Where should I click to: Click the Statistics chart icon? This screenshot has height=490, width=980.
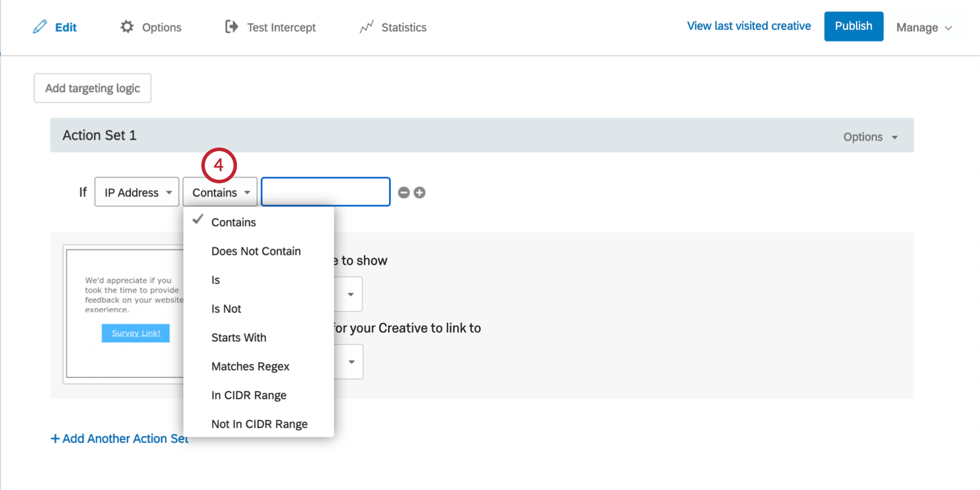(367, 27)
